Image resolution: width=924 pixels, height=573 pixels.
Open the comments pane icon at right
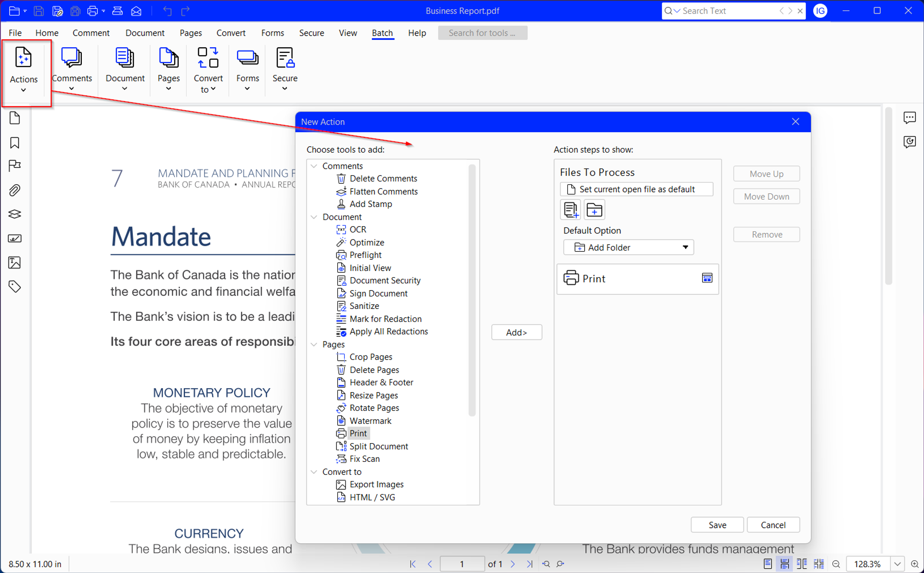(x=910, y=118)
